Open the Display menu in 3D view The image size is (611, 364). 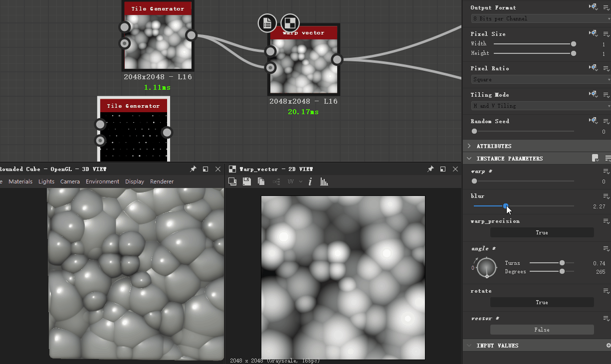pyautogui.click(x=135, y=182)
